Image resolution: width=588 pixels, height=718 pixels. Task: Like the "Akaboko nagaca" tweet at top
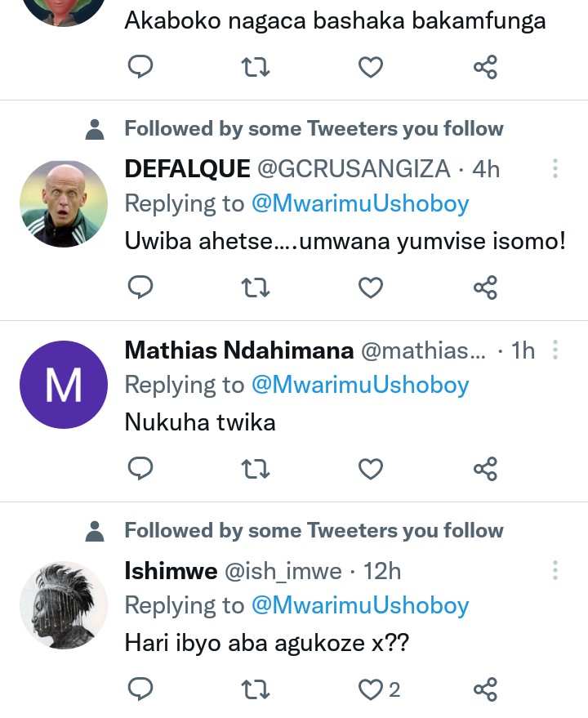(x=372, y=68)
